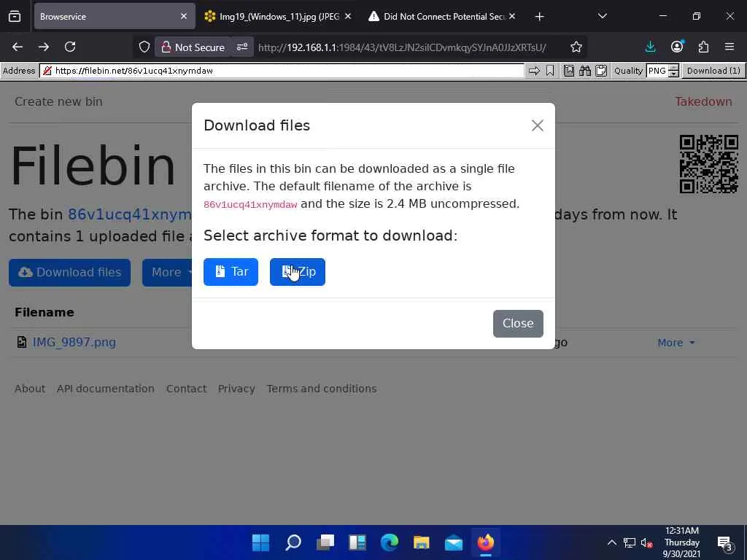
Task: Go back with Firefox back arrow
Action: (x=18, y=47)
